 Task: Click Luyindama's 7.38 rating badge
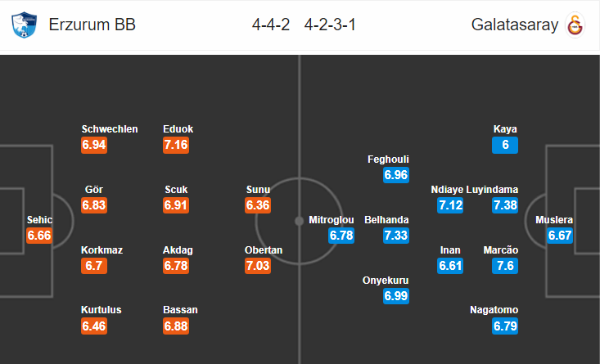coord(505,205)
